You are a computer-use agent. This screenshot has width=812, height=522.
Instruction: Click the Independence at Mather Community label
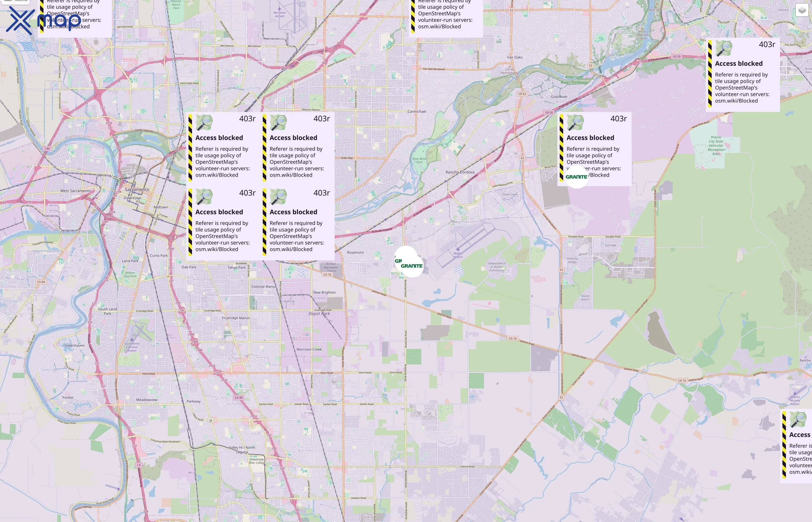tap(496, 267)
